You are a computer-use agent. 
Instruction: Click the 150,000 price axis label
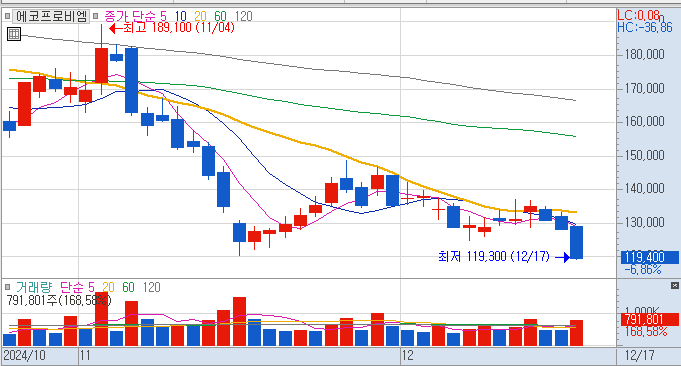[x=644, y=155]
